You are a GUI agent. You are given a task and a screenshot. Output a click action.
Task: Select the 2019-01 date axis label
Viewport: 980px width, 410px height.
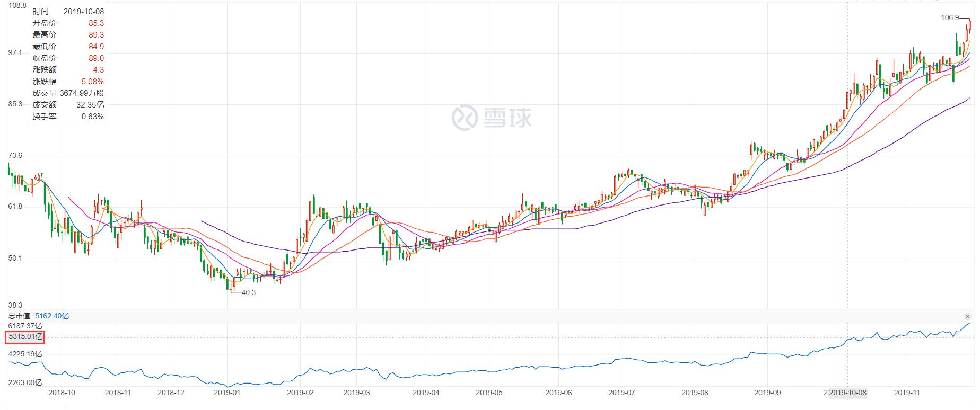click(226, 393)
